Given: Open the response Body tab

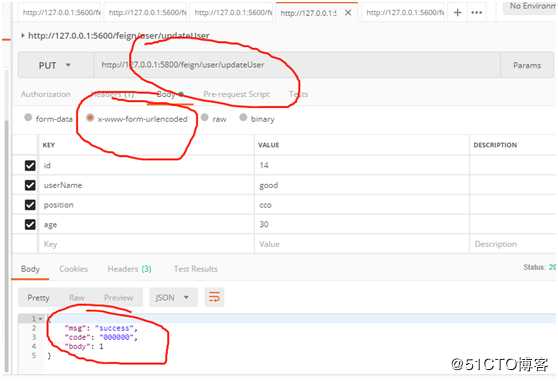Looking at the screenshot, I should [x=30, y=269].
